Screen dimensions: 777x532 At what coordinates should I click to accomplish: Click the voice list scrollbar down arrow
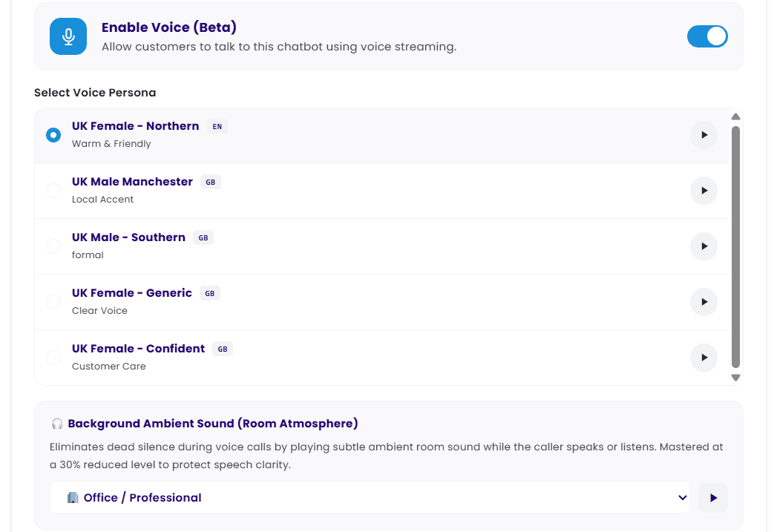pos(736,378)
